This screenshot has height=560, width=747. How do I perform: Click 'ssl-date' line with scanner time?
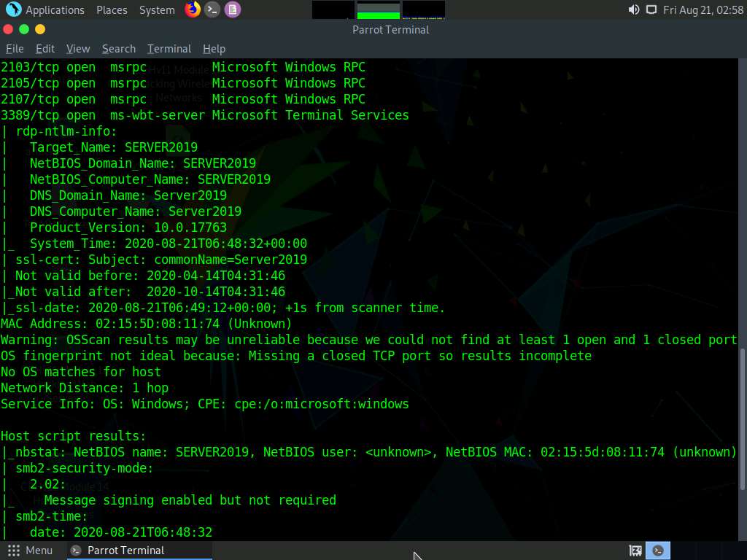click(230, 308)
